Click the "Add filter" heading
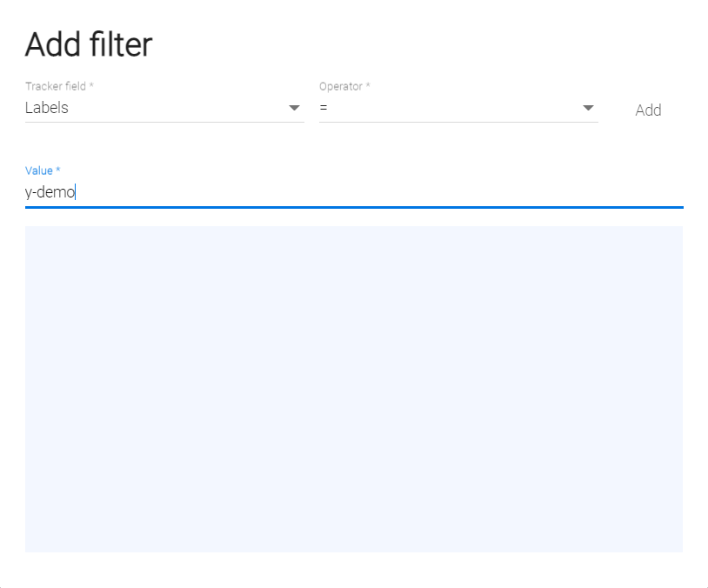 click(89, 44)
